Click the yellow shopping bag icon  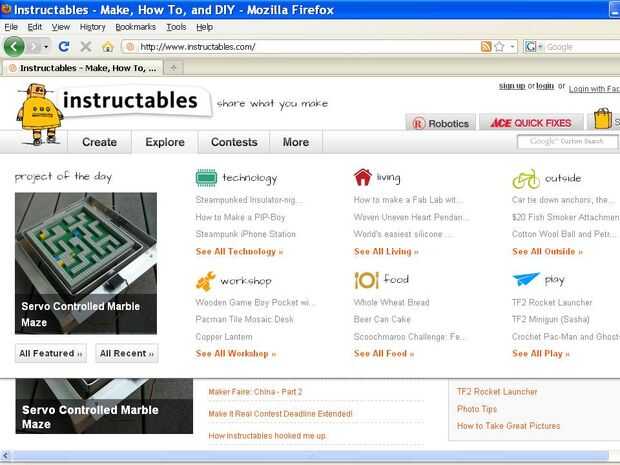click(x=603, y=119)
